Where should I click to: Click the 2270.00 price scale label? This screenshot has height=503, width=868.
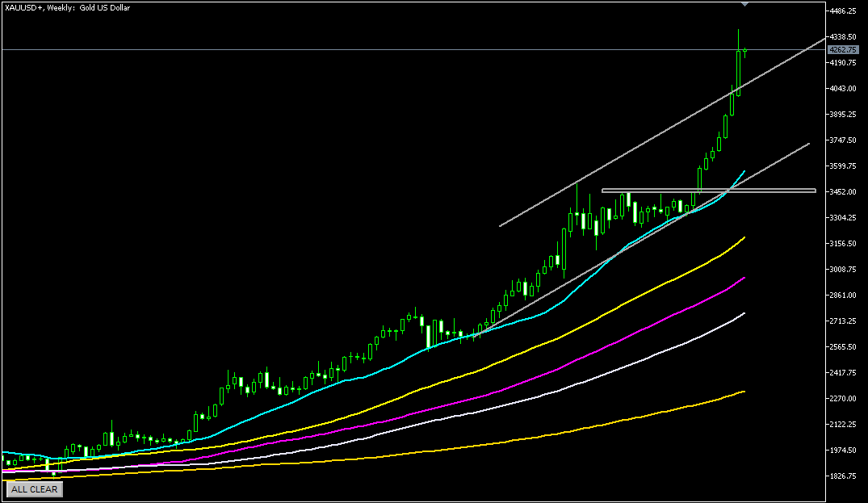coord(841,398)
